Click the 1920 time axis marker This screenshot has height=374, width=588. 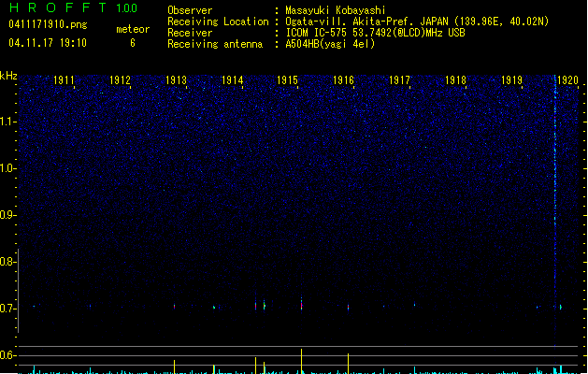click(x=567, y=80)
